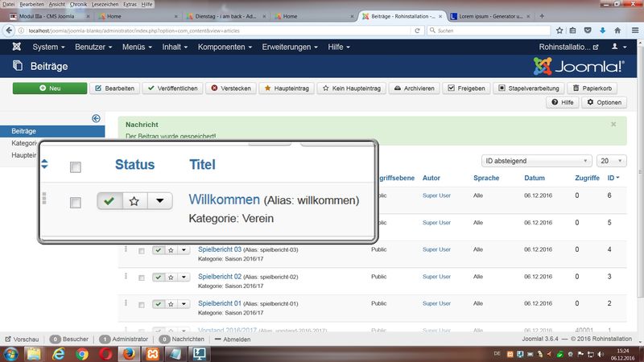Go to the Firefox home page icon
The width and height of the screenshot is (644, 362).
click(617, 31)
